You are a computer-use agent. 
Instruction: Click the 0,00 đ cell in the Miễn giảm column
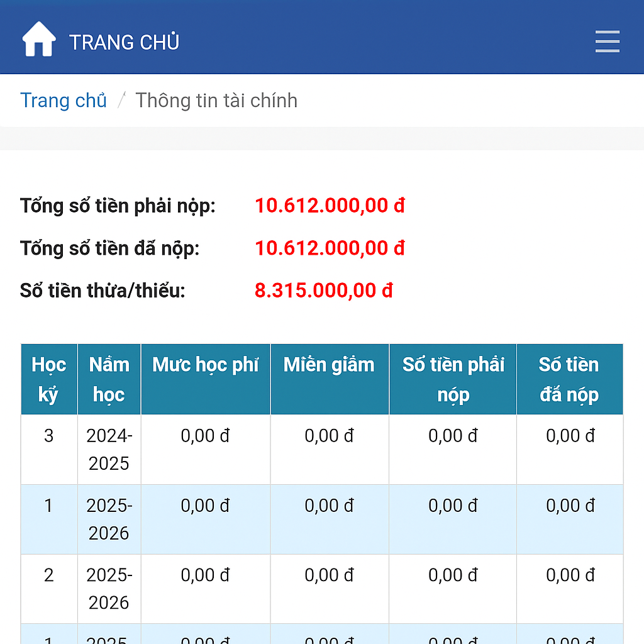(329, 436)
